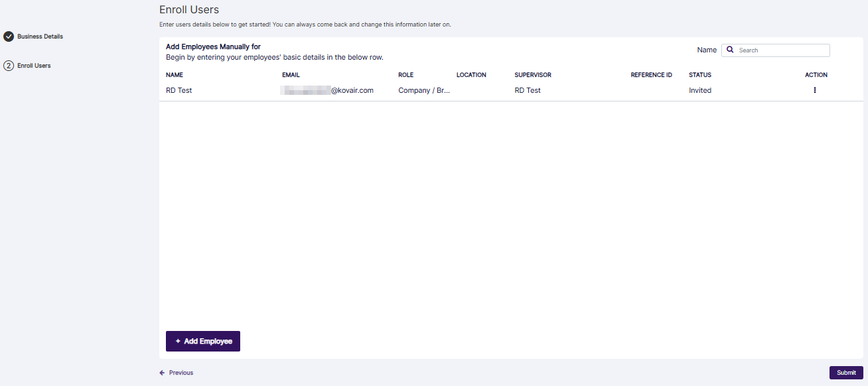Click the Supervisor value RD Test
This screenshot has height=386, width=868.
[528, 90]
